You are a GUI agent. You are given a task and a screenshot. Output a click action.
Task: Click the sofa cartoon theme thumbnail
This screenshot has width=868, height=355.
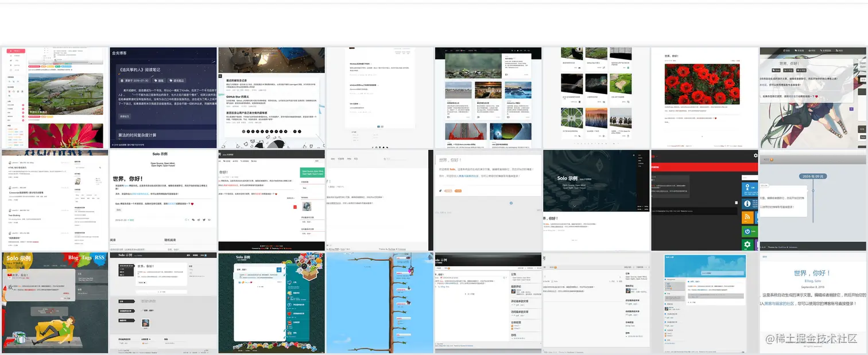[55, 303]
